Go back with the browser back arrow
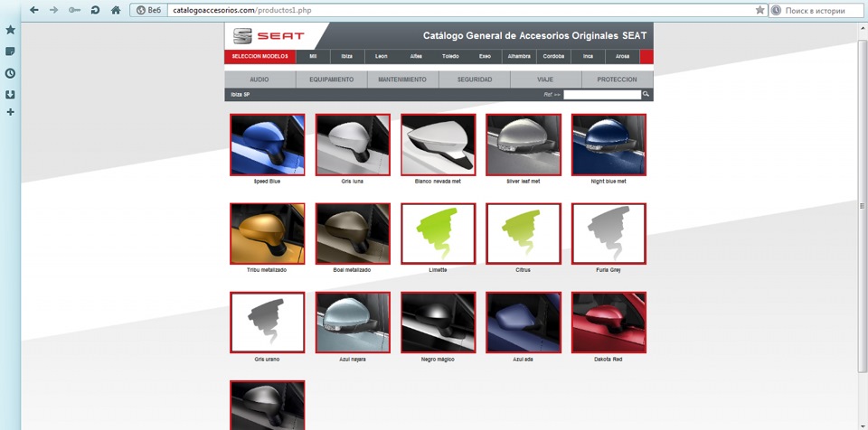Viewport: 868px width, 430px height. coord(34,10)
